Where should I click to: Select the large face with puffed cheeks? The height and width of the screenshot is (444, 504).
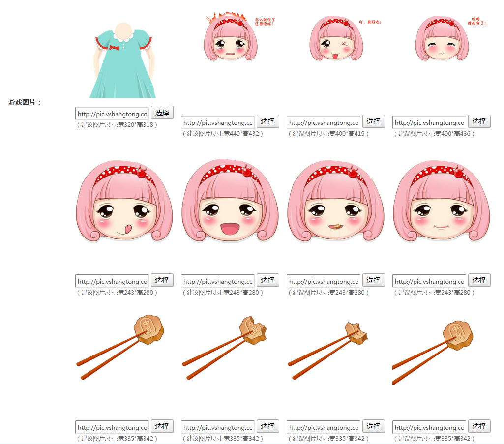coord(442,201)
